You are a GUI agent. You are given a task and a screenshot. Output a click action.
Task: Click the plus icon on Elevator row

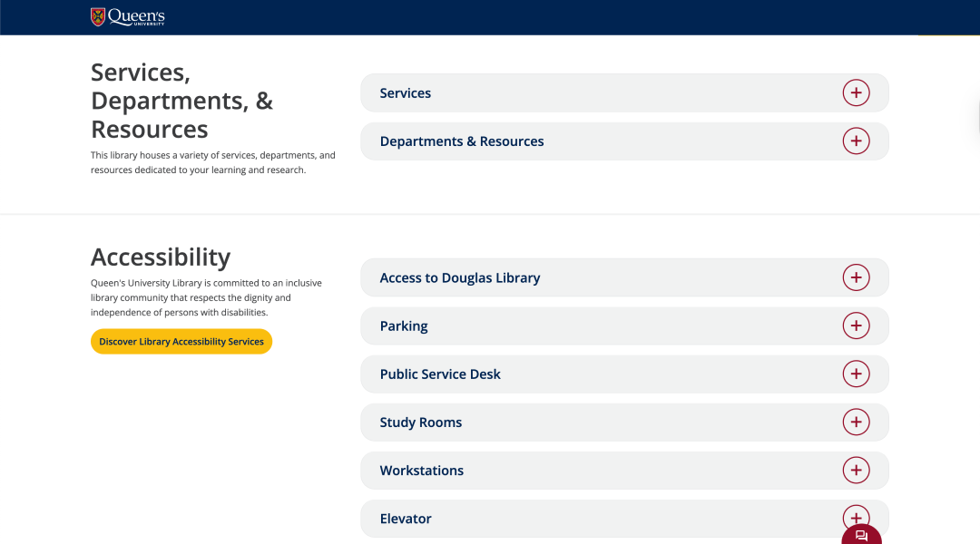point(853,513)
